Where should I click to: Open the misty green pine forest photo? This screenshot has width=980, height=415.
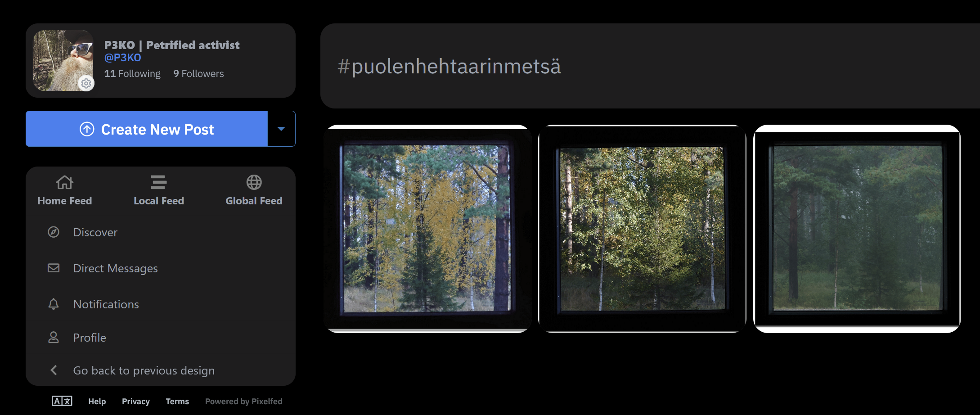pos(857,229)
